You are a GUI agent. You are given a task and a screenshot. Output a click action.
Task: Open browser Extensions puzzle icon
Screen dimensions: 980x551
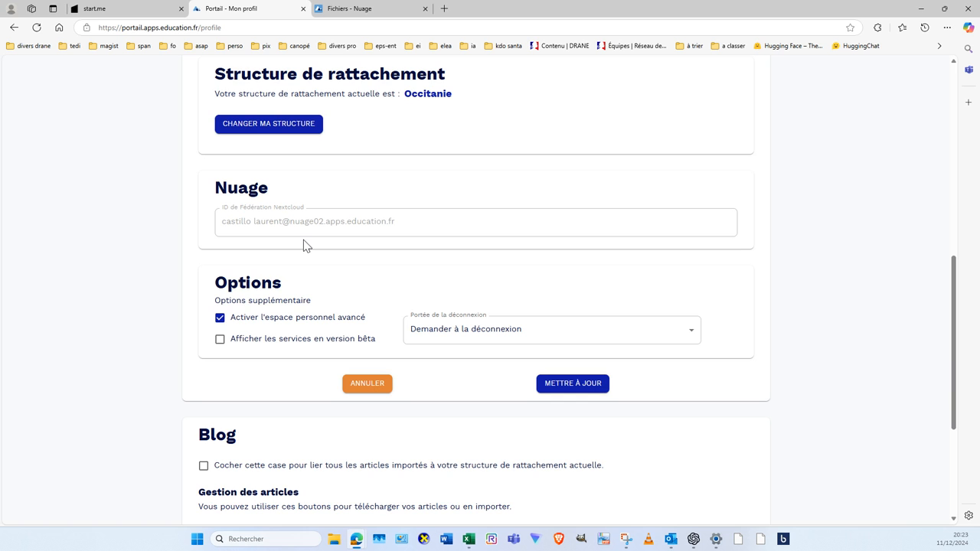coord(877,28)
